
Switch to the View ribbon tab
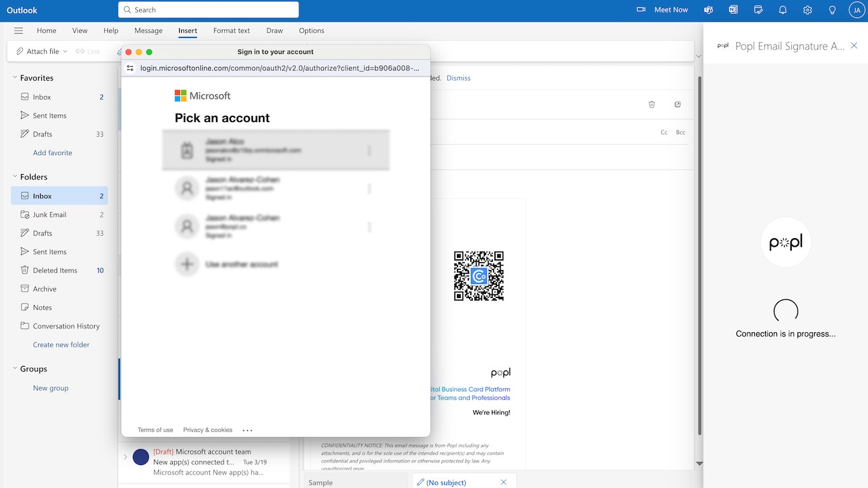[x=80, y=30]
